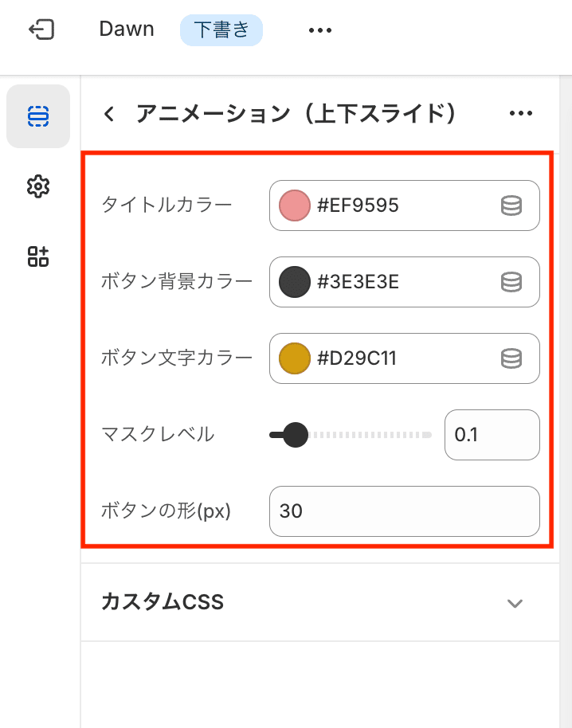The height and width of the screenshot is (728, 572).
Task: Open the gold #D29C11 color swatch
Action: (x=294, y=358)
